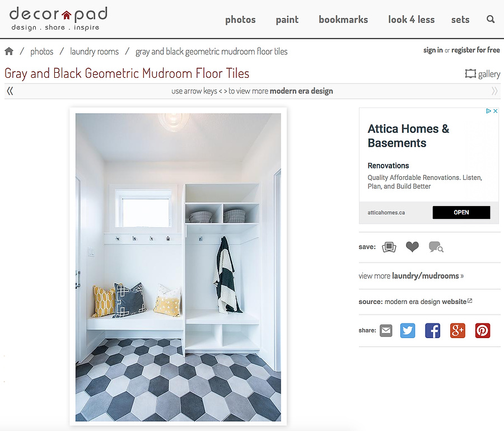Image resolution: width=504 pixels, height=431 pixels.
Task: Click the search magnifier icon
Action: point(491,19)
